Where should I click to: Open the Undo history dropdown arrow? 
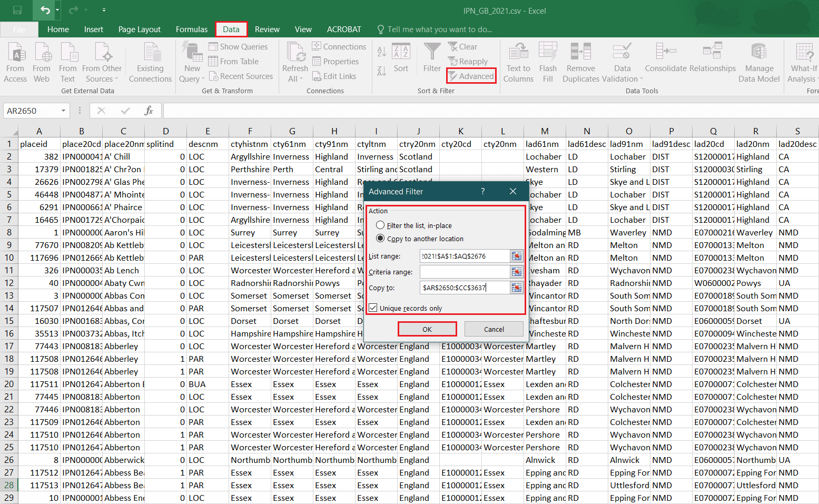coord(57,10)
